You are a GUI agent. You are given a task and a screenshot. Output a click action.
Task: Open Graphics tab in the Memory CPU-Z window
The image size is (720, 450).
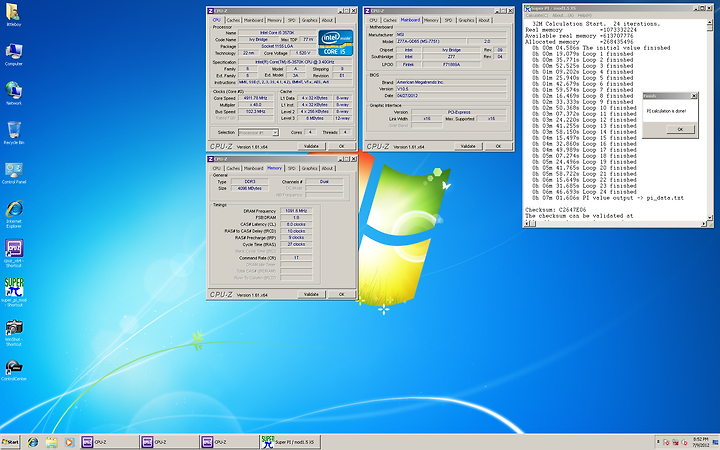click(x=309, y=169)
